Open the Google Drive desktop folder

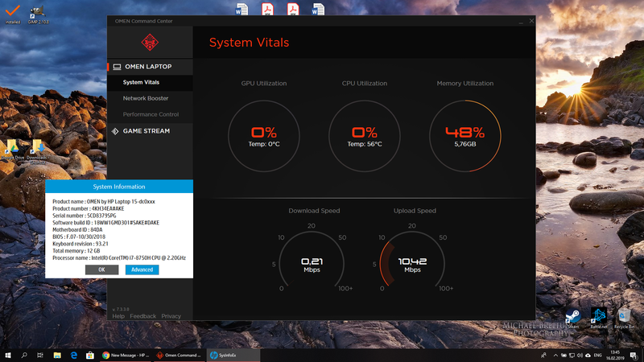[13, 149]
